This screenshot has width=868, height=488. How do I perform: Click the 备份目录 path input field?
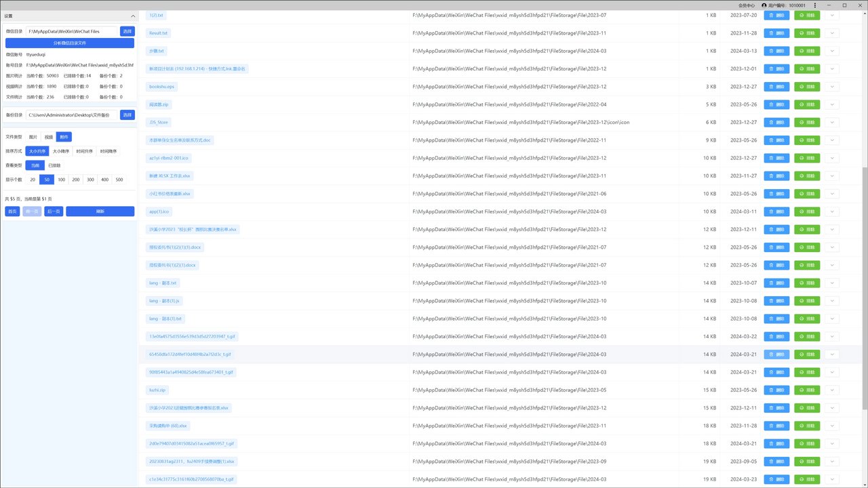71,115
